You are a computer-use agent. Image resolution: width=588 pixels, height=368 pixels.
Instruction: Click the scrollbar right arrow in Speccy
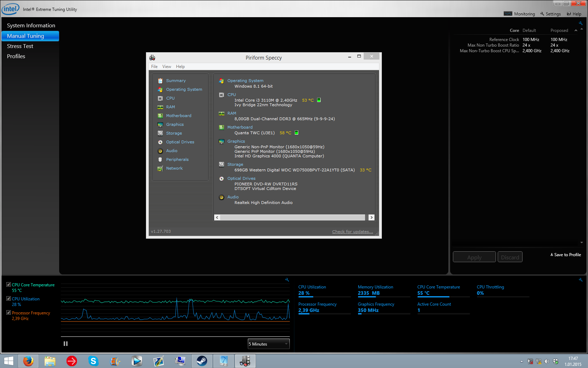(x=371, y=217)
